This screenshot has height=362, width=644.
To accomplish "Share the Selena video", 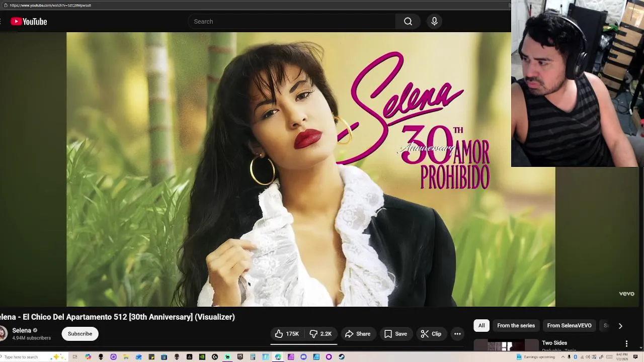I will [x=358, y=334].
